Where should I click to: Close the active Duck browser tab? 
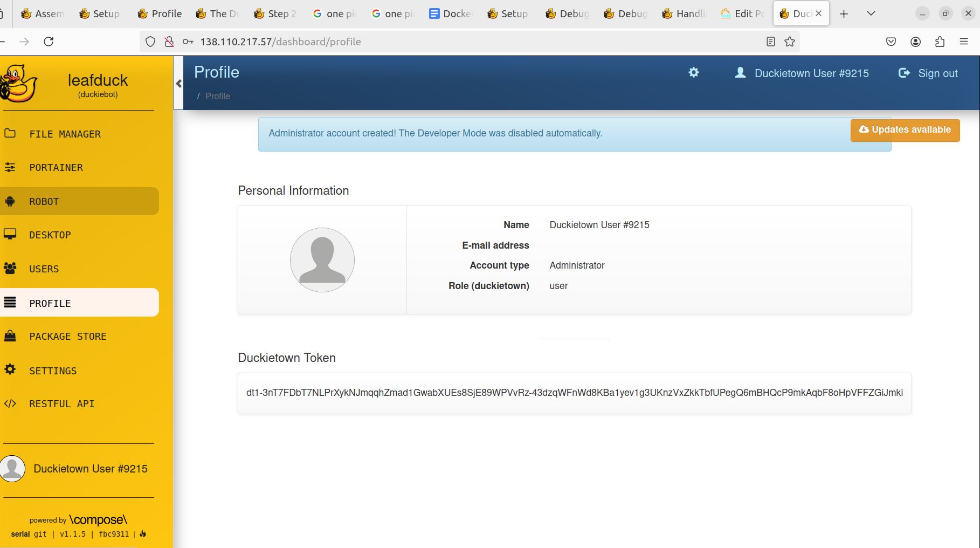pos(819,13)
